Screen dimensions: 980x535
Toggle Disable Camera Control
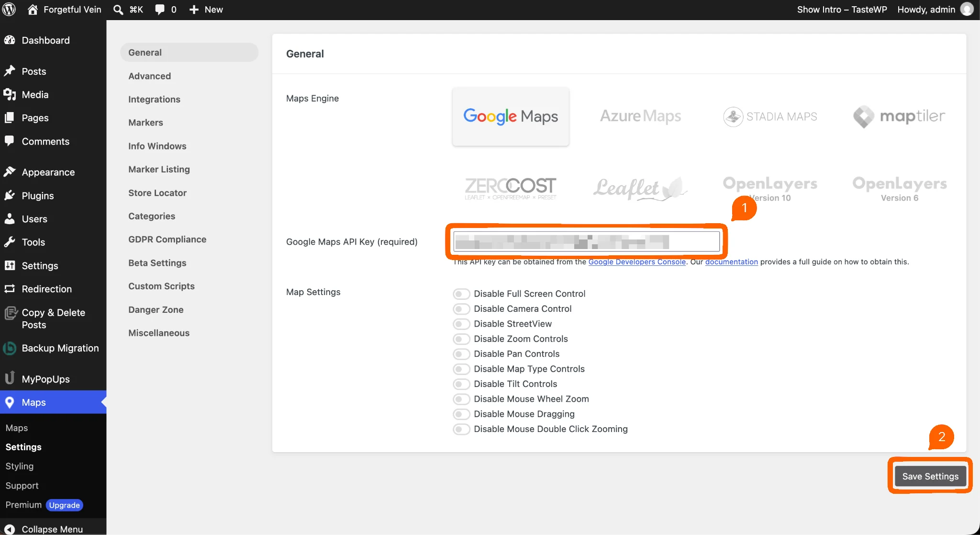click(x=461, y=309)
